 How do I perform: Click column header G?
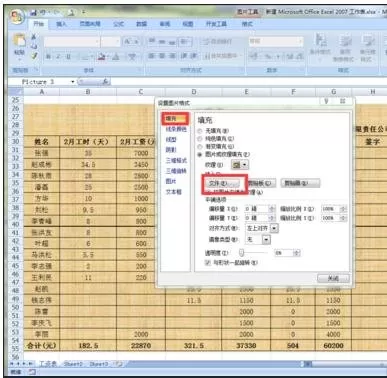click(333, 92)
